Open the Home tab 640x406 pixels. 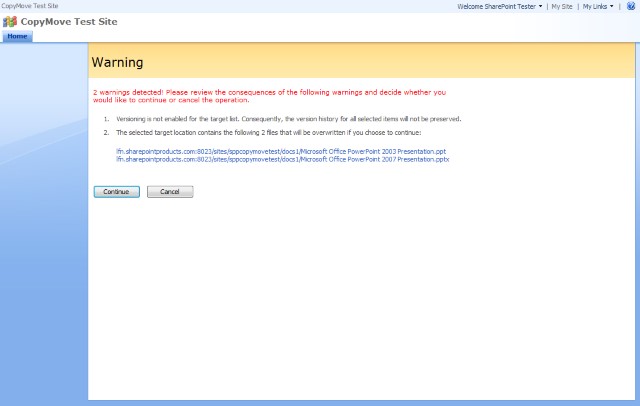17,36
